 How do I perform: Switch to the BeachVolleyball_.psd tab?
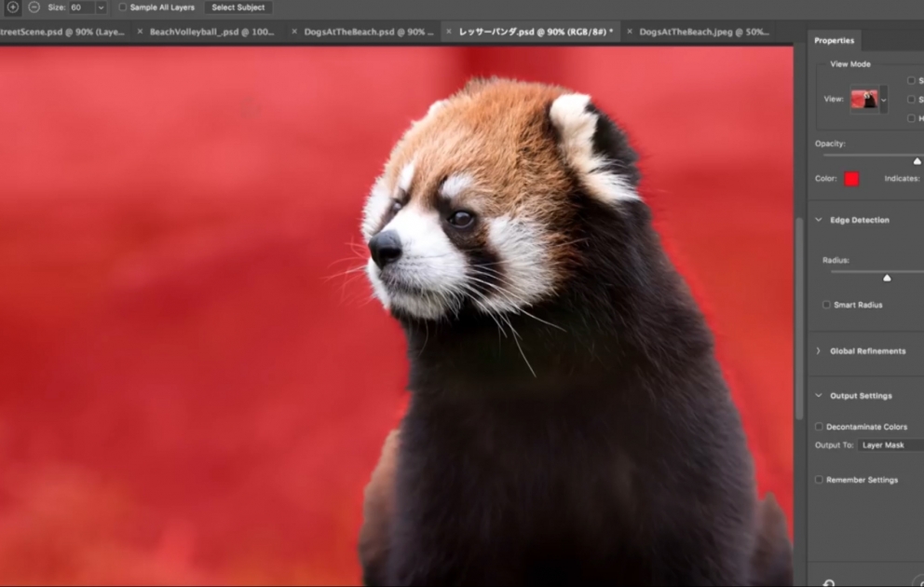coord(212,32)
